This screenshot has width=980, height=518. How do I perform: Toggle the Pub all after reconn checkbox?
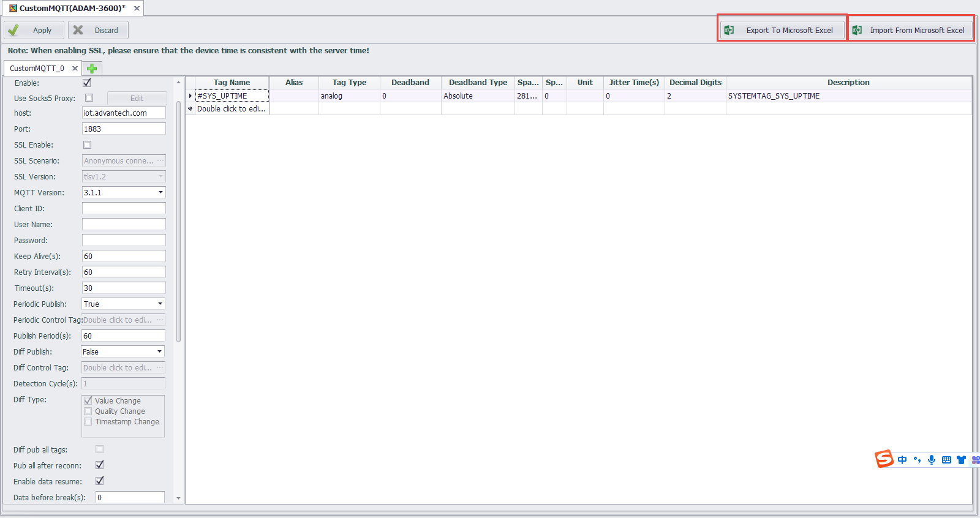coord(100,465)
